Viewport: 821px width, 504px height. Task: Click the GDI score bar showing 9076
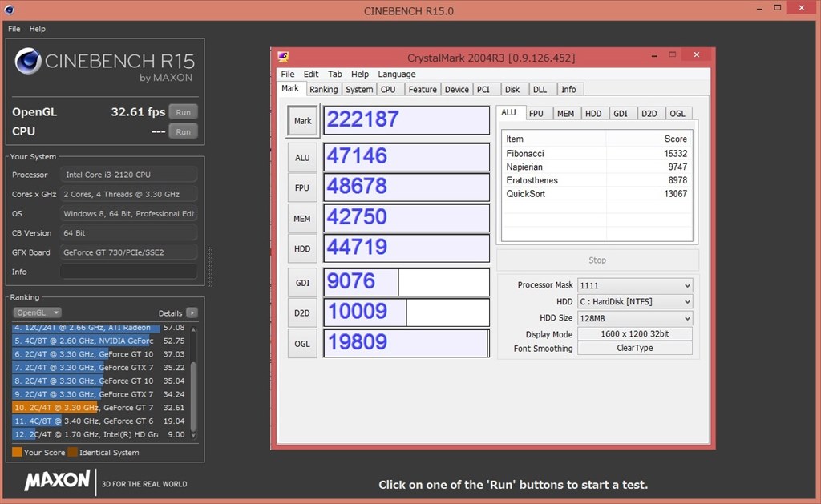pyautogui.click(x=406, y=283)
